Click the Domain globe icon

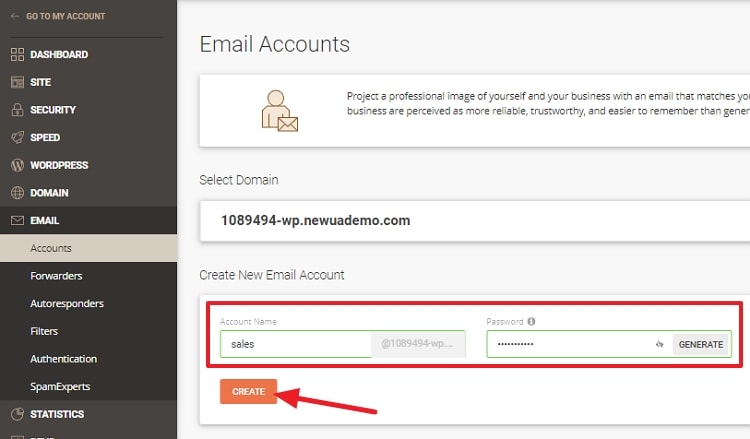point(17,193)
